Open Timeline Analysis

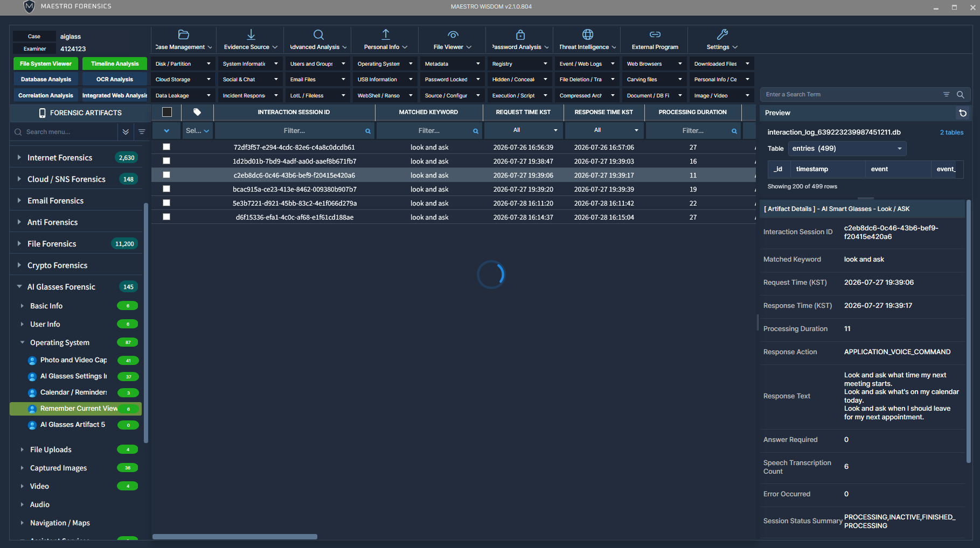coord(115,64)
